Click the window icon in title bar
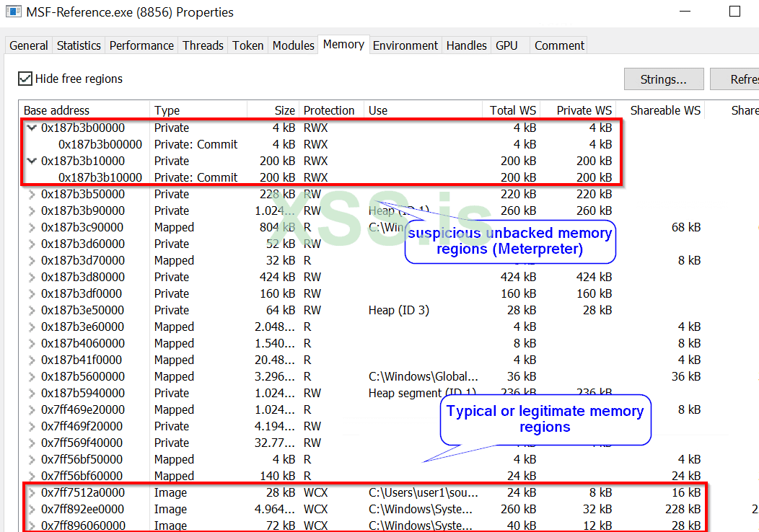The image size is (759, 532). 13,12
